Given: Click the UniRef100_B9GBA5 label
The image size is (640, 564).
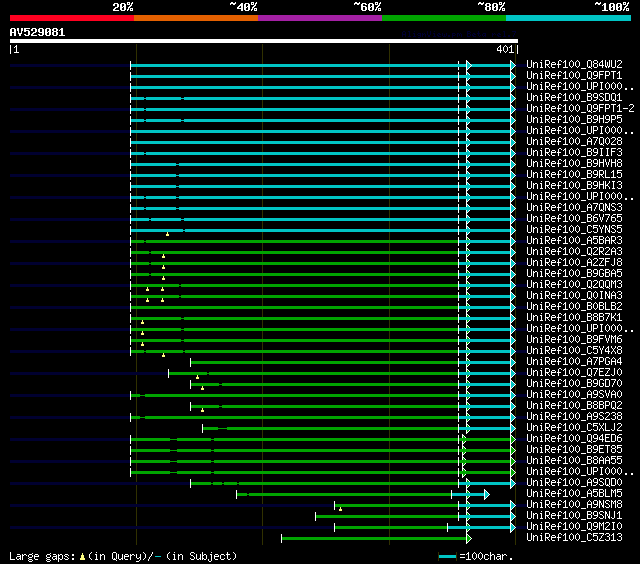Looking at the screenshot, I should [574, 273].
